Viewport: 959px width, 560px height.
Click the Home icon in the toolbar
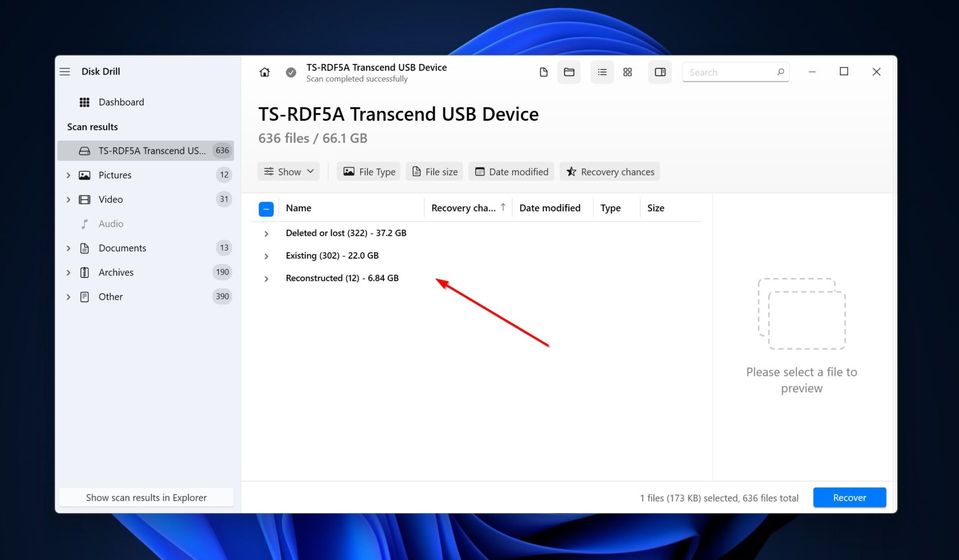point(265,72)
